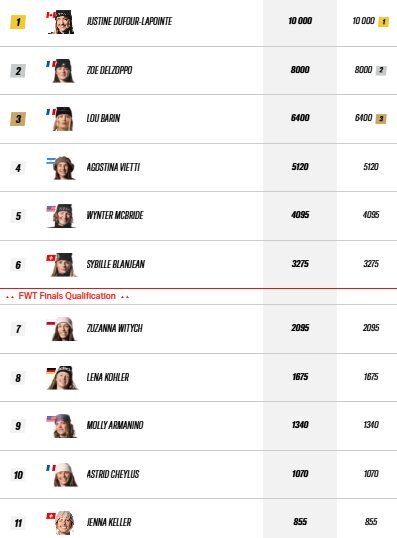Select rider name Sybille Blanjean
397x538 pixels.
(116, 264)
